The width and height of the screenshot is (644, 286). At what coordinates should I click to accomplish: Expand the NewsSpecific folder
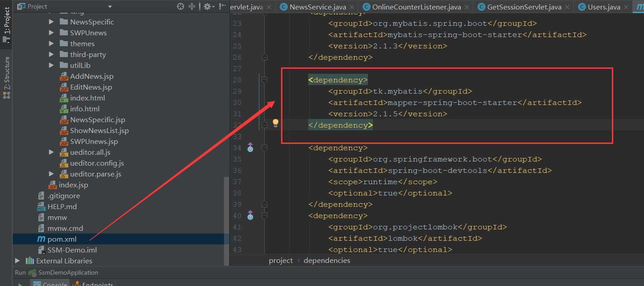51,22
